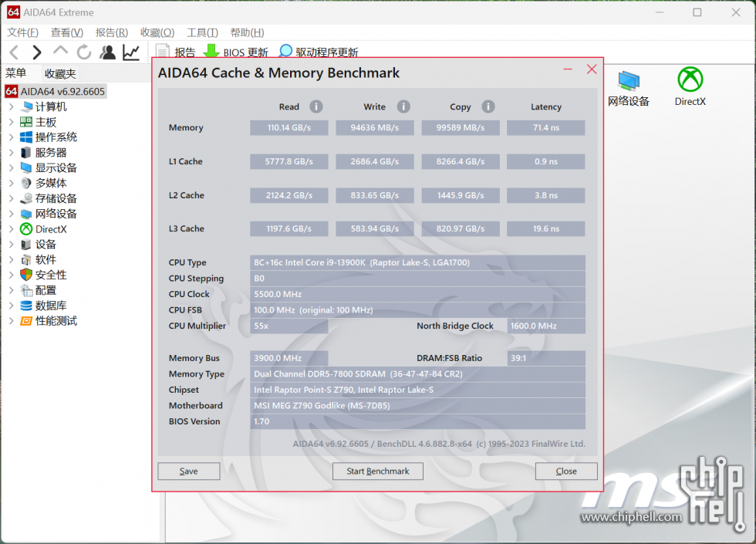756x544 pixels.
Task: Minimize the Cache & Memory Benchmark dialog
Action: (x=568, y=69)
